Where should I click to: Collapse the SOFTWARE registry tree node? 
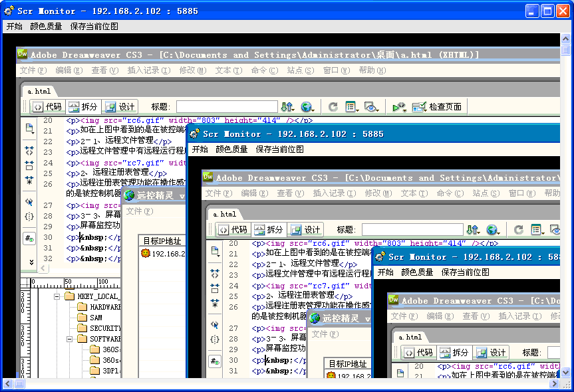tap(69, 339)
